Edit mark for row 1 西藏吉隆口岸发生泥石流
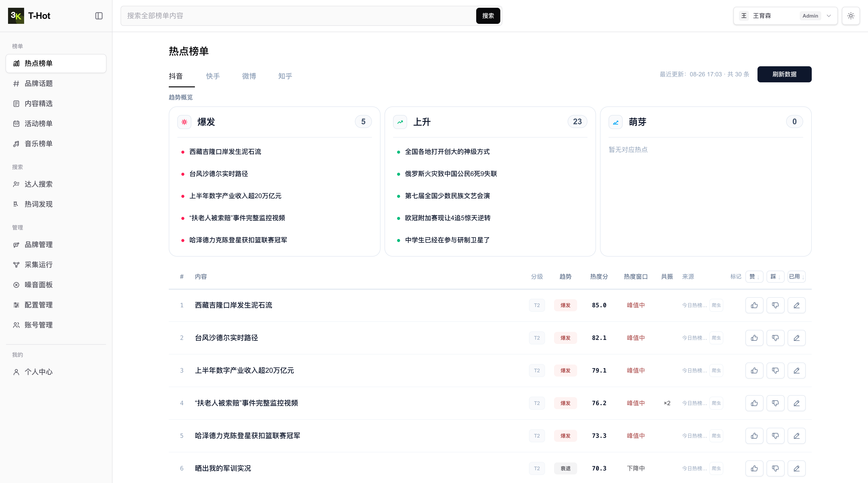 tap(797, 305)
